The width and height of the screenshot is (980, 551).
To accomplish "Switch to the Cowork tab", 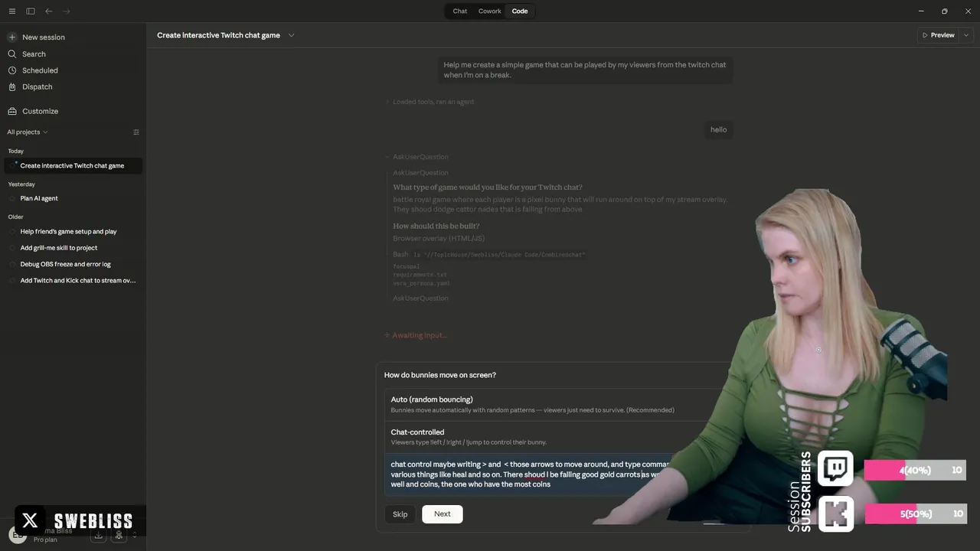I will 490,11.
